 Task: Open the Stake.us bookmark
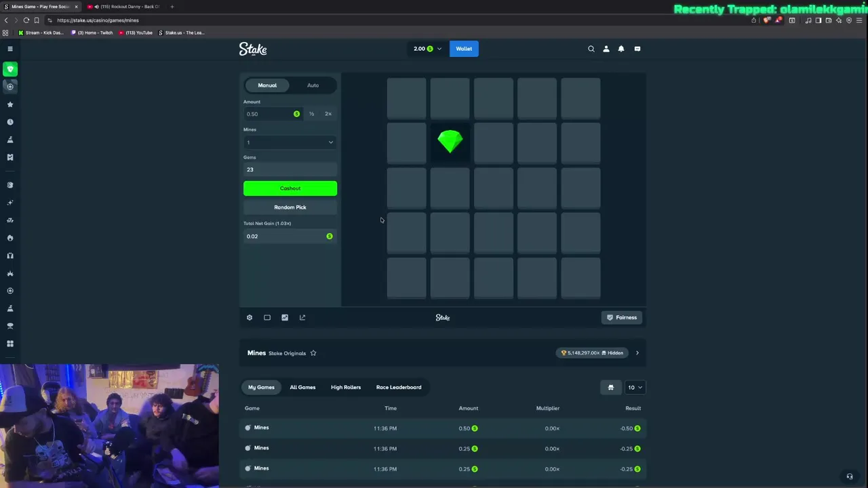[x=182, y=33]
